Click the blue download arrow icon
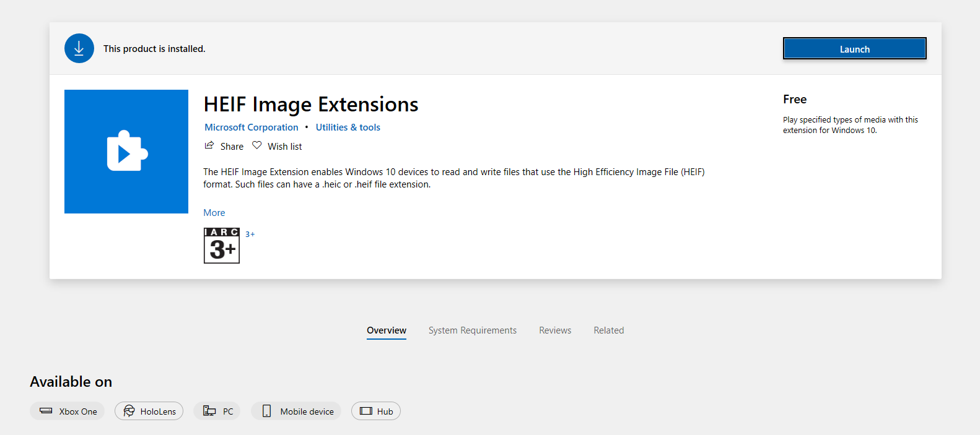The width and height of the screenshot is (980, 435). (79, 48)
